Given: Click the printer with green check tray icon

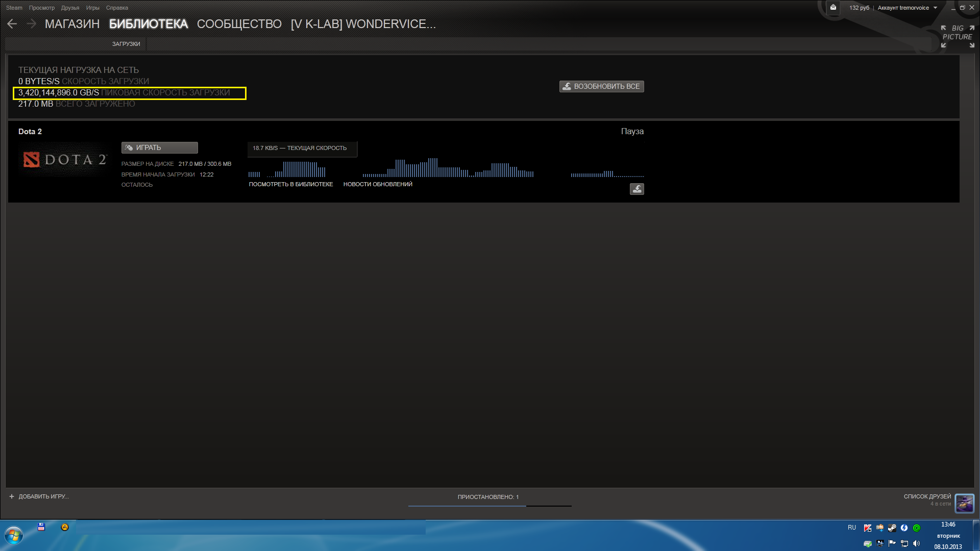Looking at the screenshot, I should [868, 543].
